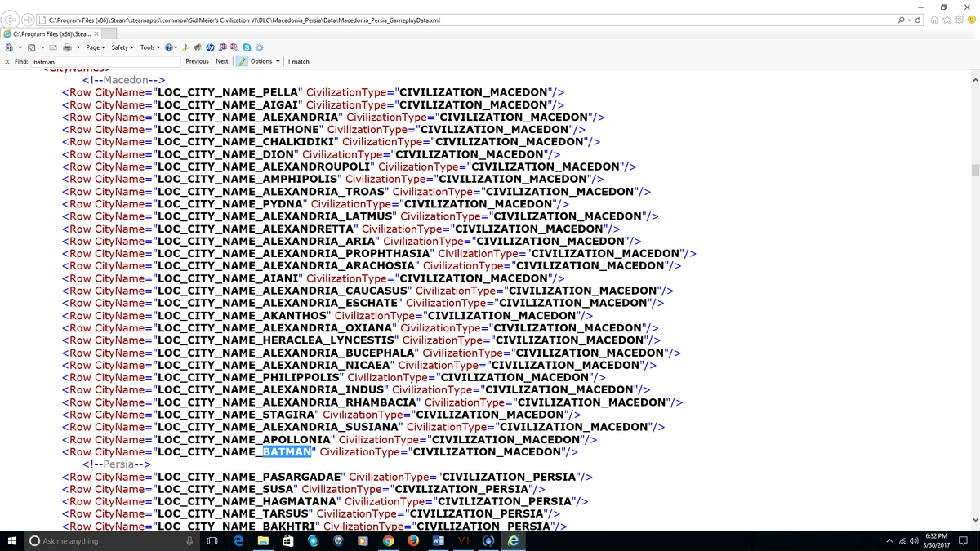Image resolution: width=980 pixels, height=551 pixels.
Task: Open the Tools gear icon at top-right
Action: pyautogui.click(x=960, y=20)
